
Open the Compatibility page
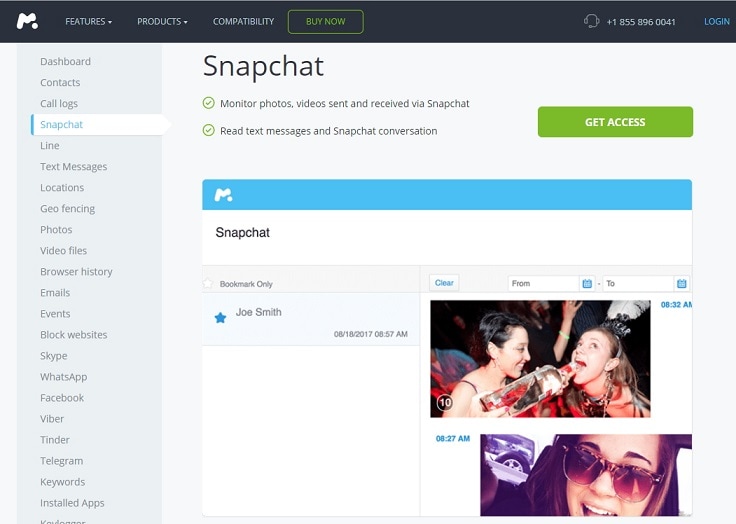(243, 22)
